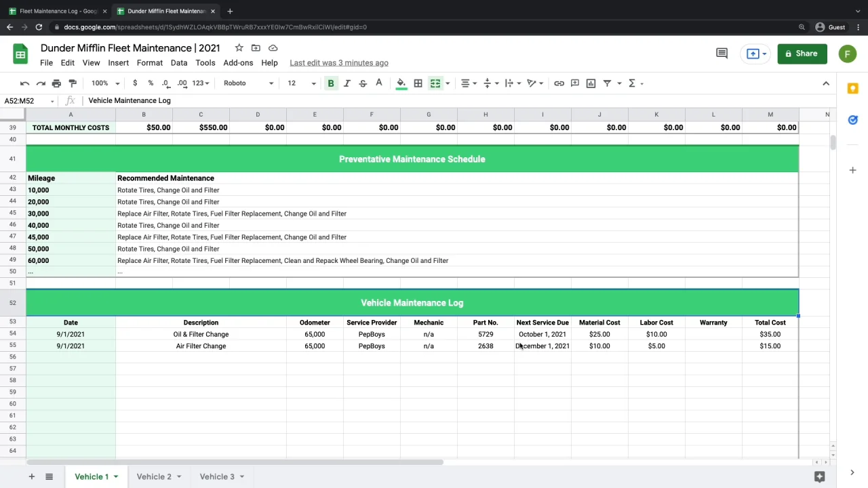Move document to folder icon
The width and height of the screenshot is (868, 488).
point(256,48)
